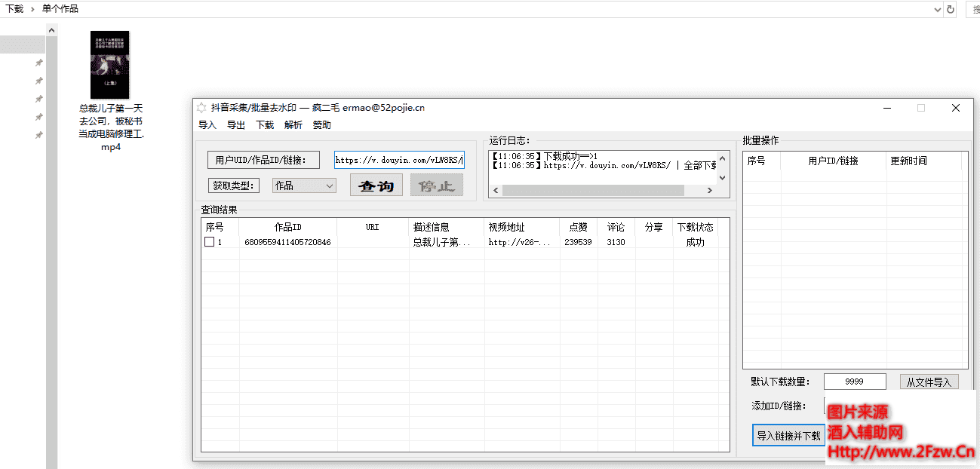Click the Explorer sidebar scroll-up arrow
The height and width of the screenshot is (469, 980).
coord(51,31)
